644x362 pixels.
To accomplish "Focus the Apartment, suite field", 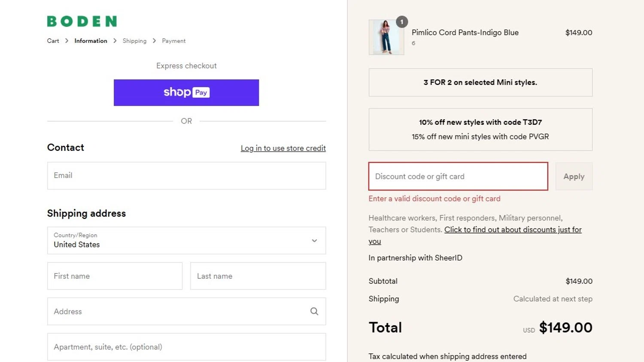I will [x=186, y=347].
